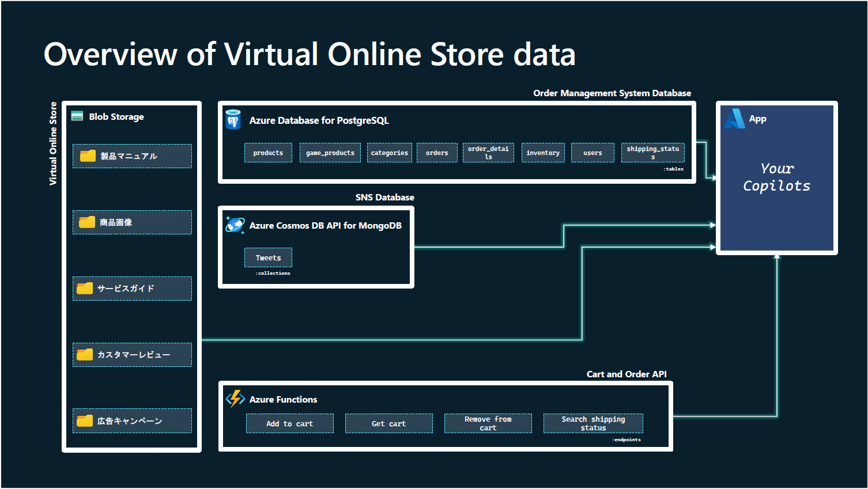Select the products table box
Image resolution: width=868 pixels, height=489 pixels.
click(268, 153)
